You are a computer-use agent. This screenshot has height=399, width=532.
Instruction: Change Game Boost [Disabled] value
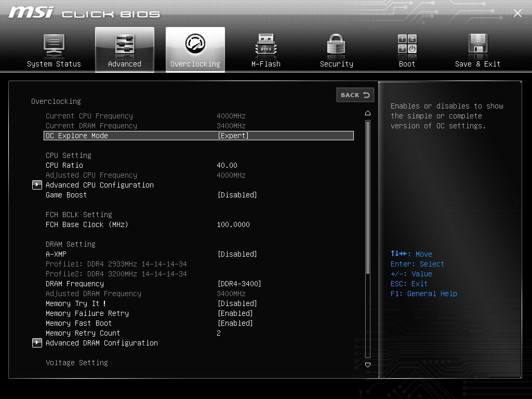tap(237, 195)
